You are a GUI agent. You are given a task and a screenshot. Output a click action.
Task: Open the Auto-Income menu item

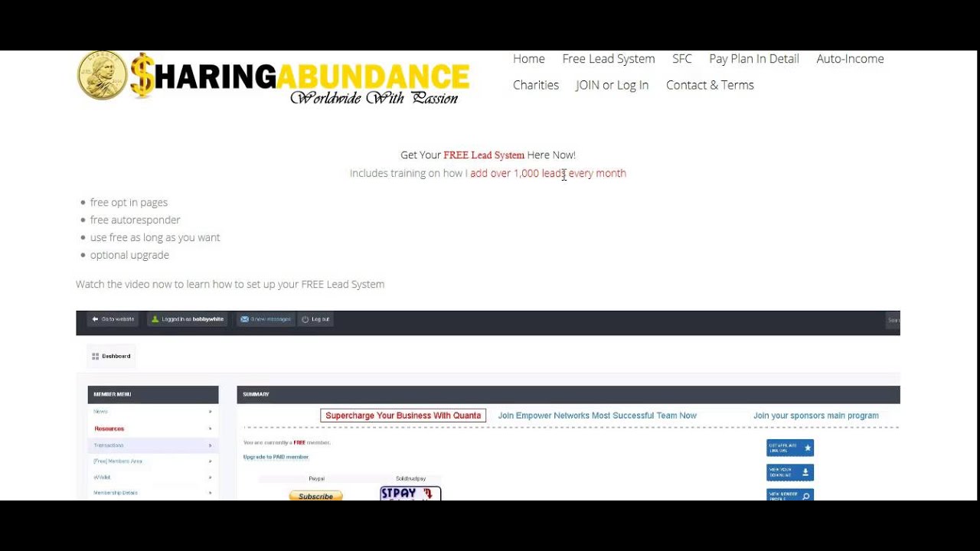(x=850, y=59)
